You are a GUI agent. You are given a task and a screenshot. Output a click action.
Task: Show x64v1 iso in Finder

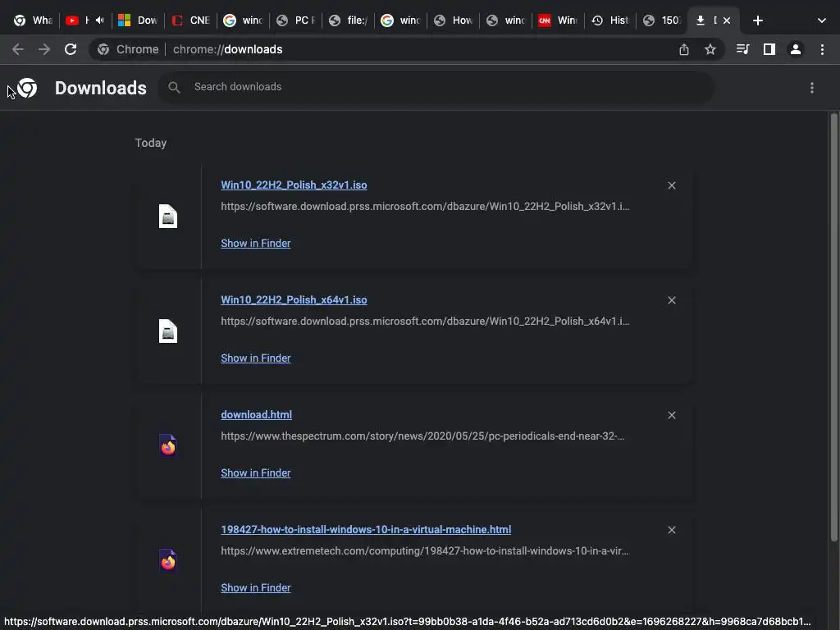tap(256, 358)
